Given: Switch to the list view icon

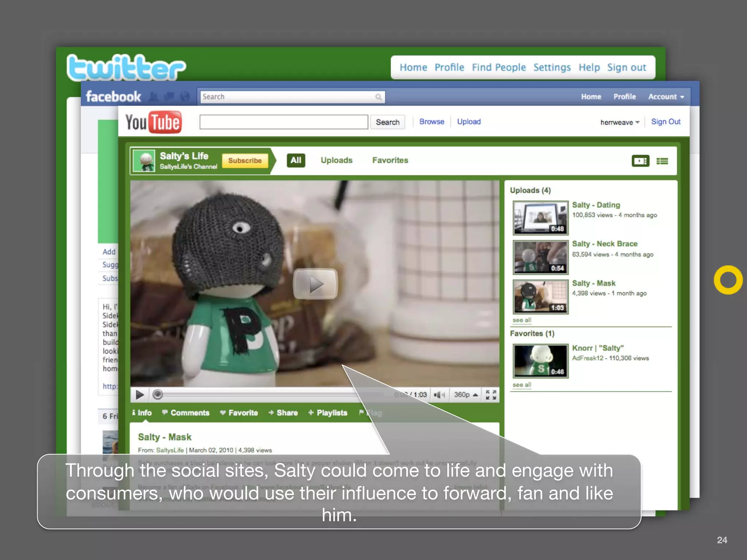Looking at the screenshot, I should click(662, 161).
